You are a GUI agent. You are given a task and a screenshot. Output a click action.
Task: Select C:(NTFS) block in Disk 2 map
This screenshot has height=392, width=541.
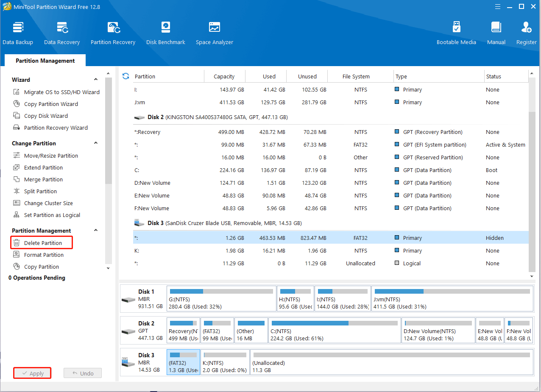335,331
